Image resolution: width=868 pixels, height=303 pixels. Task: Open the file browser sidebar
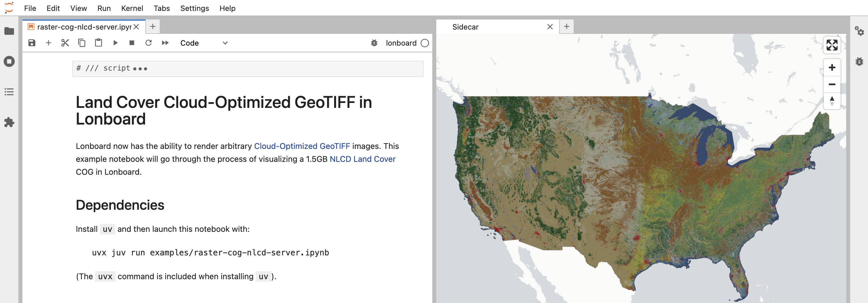pos(9,31)
